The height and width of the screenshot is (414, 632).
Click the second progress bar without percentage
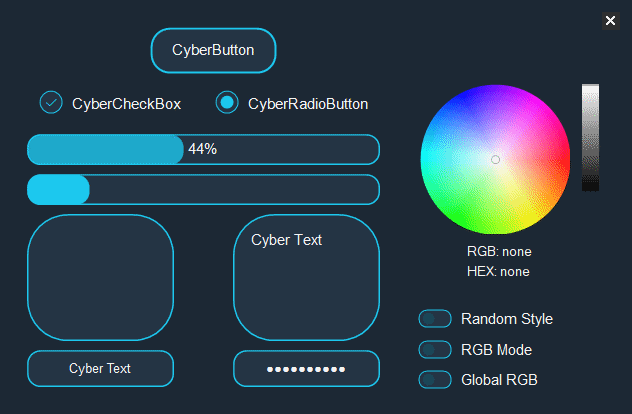(203, 189)
